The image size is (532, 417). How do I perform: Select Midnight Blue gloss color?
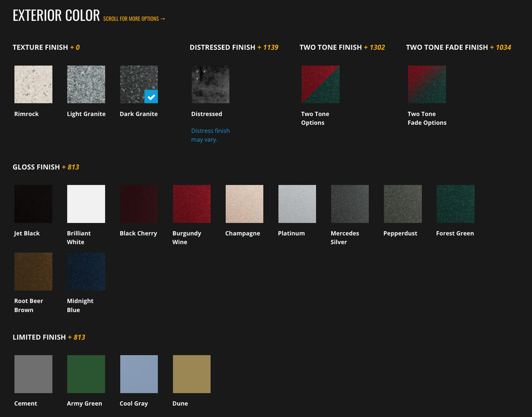pos(86,271)
